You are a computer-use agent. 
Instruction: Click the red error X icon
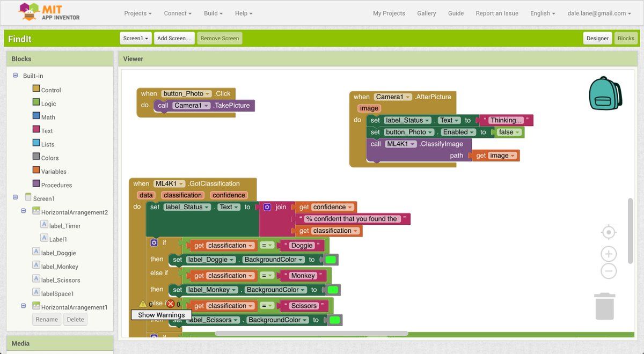(170, 304)
